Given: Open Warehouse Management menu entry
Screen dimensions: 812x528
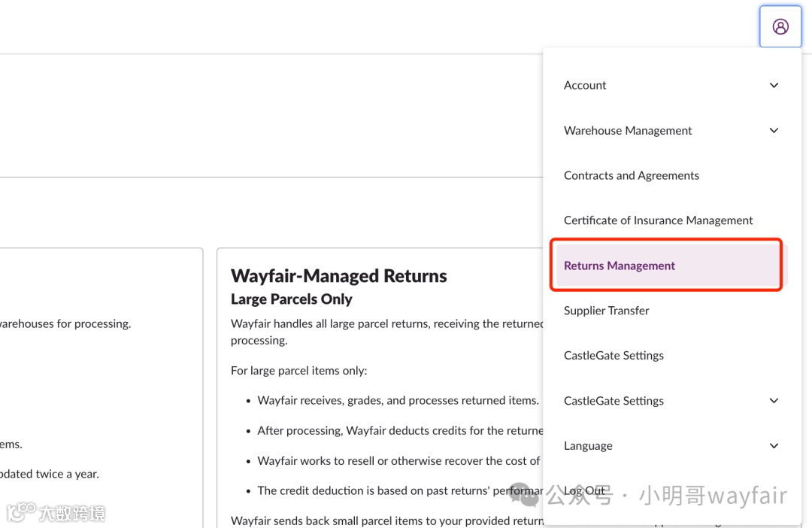Looking at the screenshot, I should point(628,131).
